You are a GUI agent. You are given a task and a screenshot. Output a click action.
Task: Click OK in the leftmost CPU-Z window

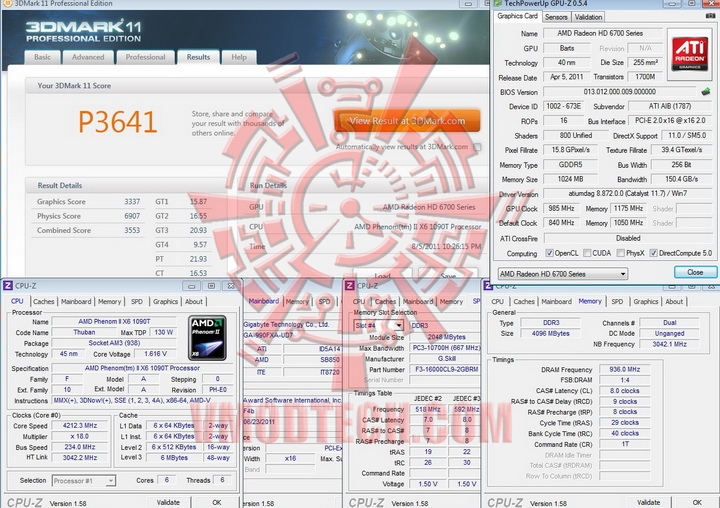pos(216,502)
